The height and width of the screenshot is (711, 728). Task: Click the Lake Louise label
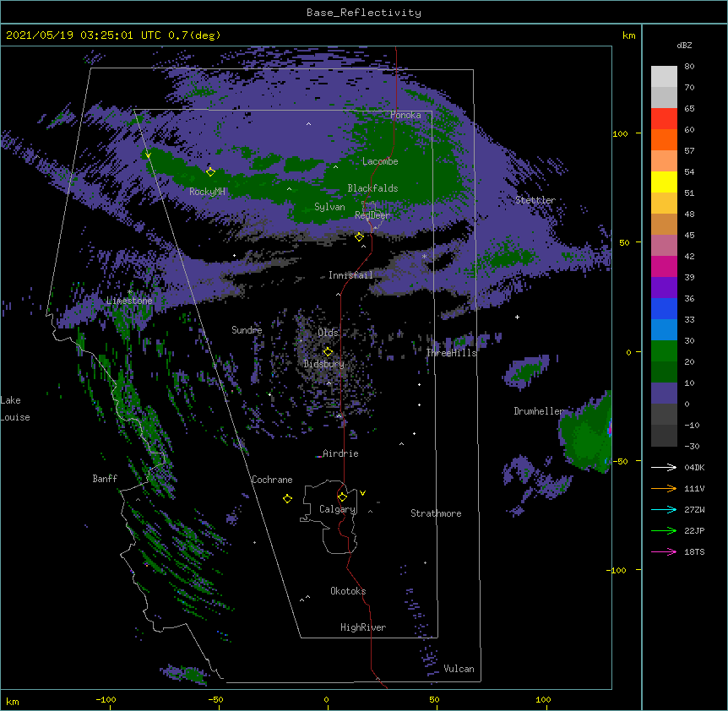click(15, 409)
